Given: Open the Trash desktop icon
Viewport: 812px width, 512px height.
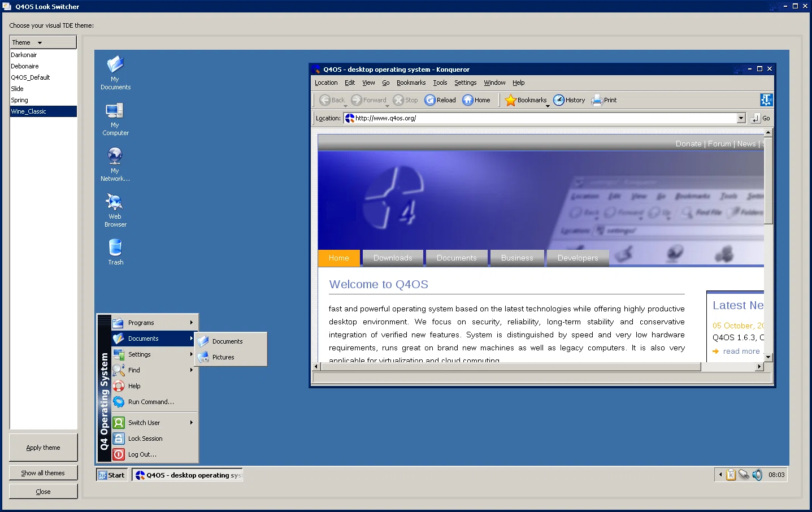Looking at the screenshot, I should coord(115,252).
